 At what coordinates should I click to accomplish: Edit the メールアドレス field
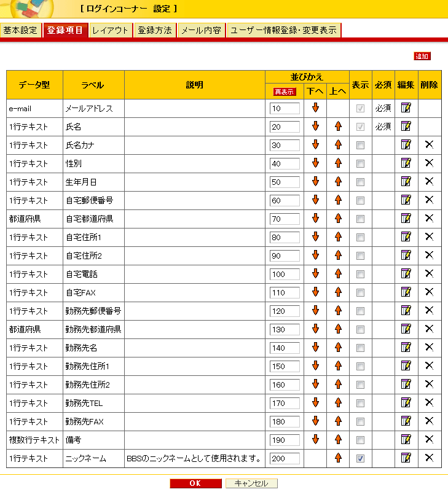(406, 107)
